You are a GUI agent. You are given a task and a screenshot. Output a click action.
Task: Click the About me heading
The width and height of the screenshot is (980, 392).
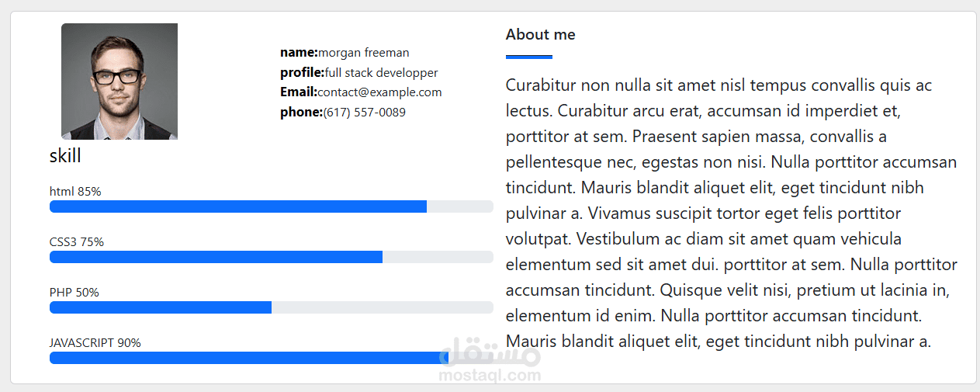click(540, 35)
